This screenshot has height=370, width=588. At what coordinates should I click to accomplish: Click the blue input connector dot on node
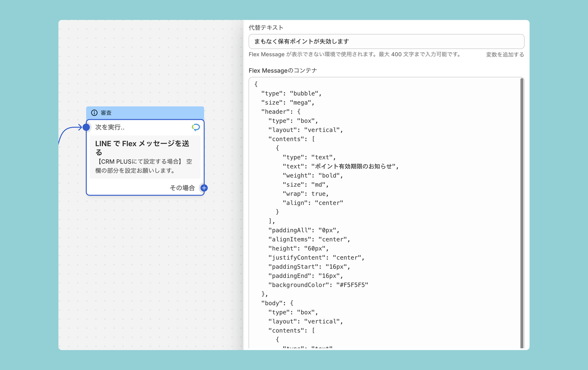coord(86,127)
